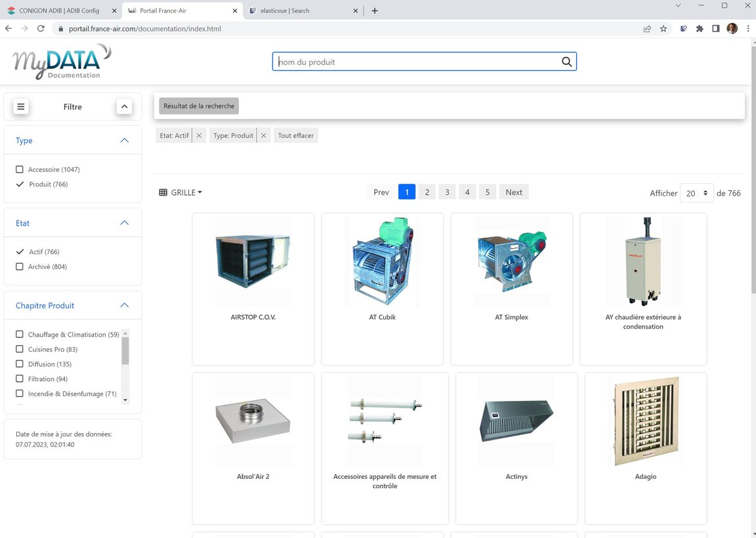Screen dimensions: 756x538
Task: Open the tab search chevron
Action: 678,6
